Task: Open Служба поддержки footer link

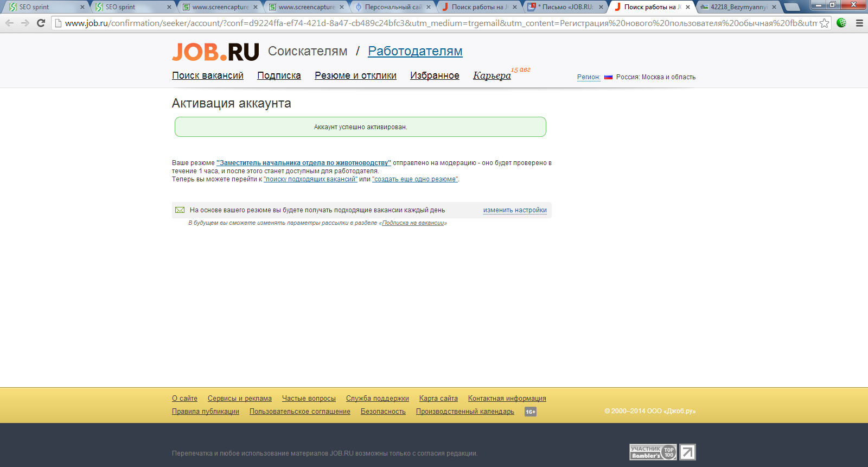Action: (378, 399)
